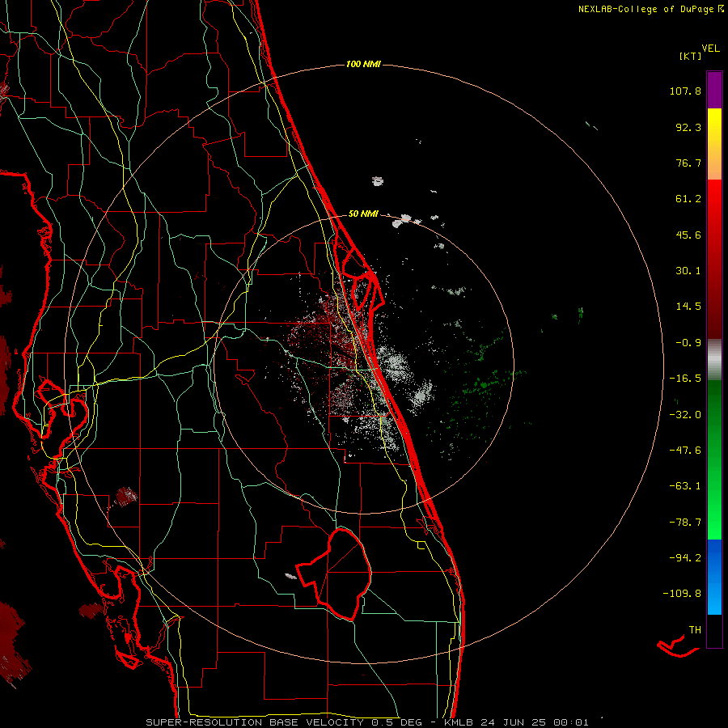Click the [KT] units label
Image resolution: width=728 pixels, height=728 pixels.
pyautogui.click(x=690, y=56)
